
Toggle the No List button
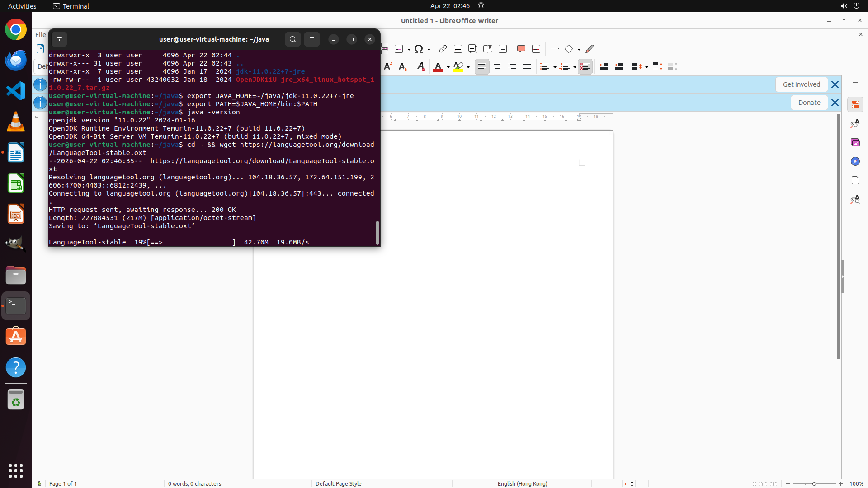point(585,67)
